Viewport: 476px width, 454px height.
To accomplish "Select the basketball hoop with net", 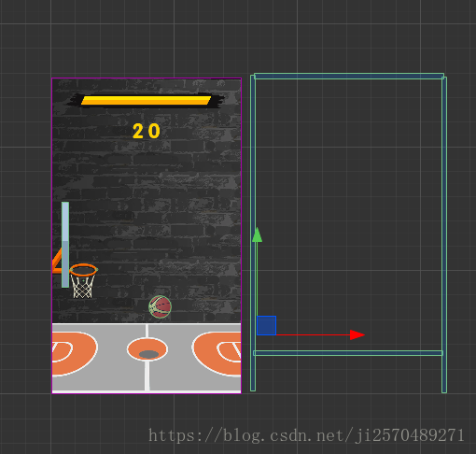I will (x=83, y=281).
